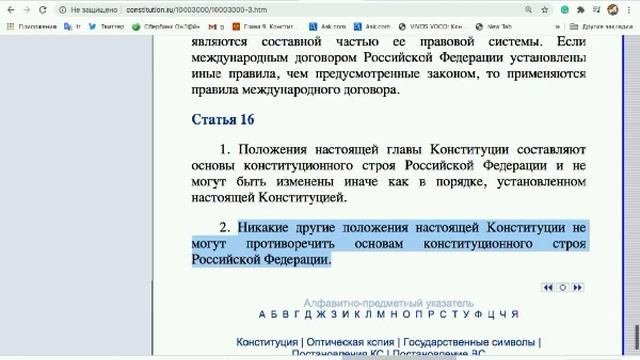Open the Chrome profile avatar
640x360 pixels.
(x=613, y=10)
